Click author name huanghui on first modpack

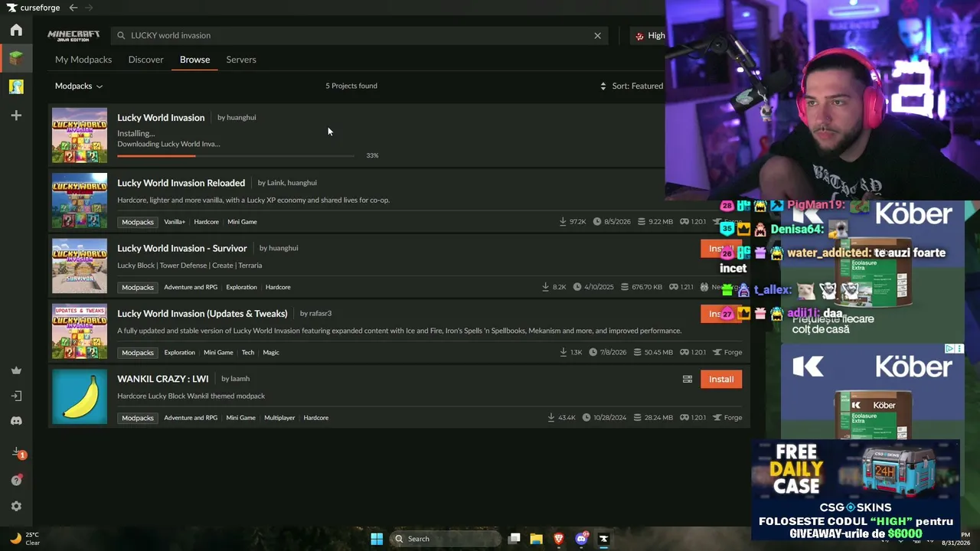click(241, 118)
